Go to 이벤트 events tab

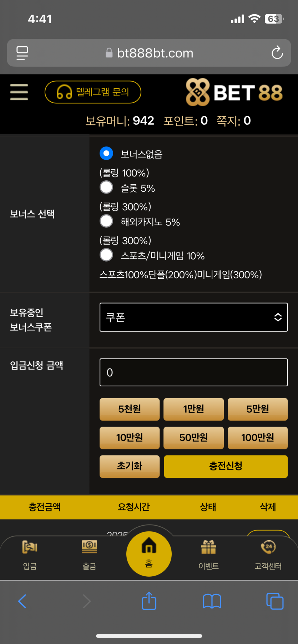pos(208,554)
